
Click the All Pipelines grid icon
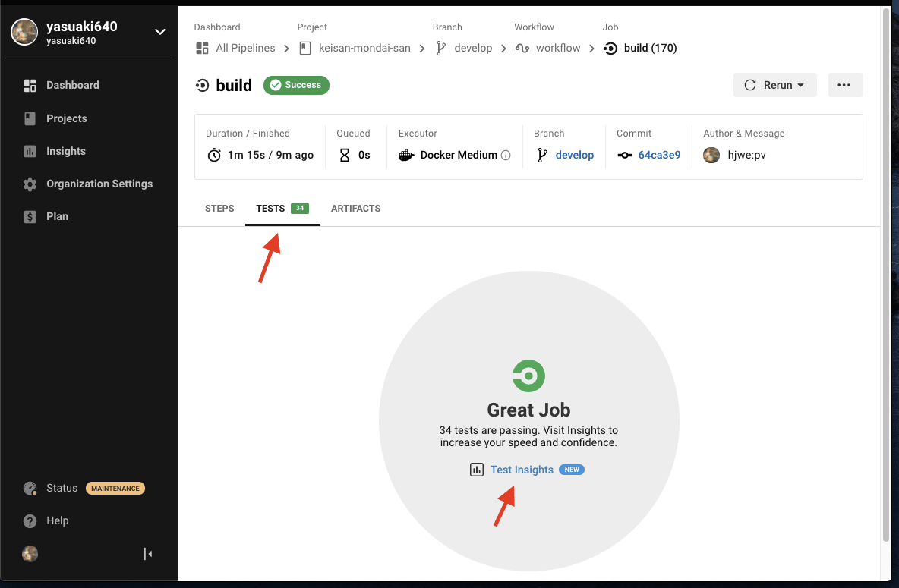(x=202, y=48)
